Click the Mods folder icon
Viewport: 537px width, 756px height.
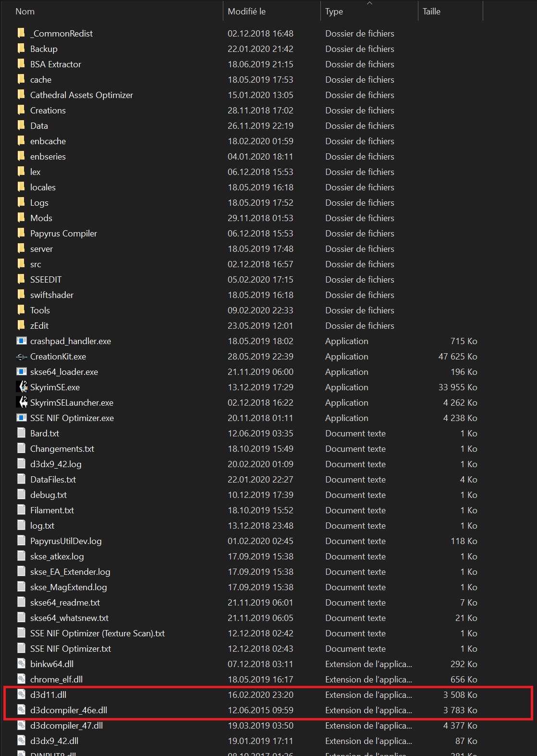click(x=21, y=218)
